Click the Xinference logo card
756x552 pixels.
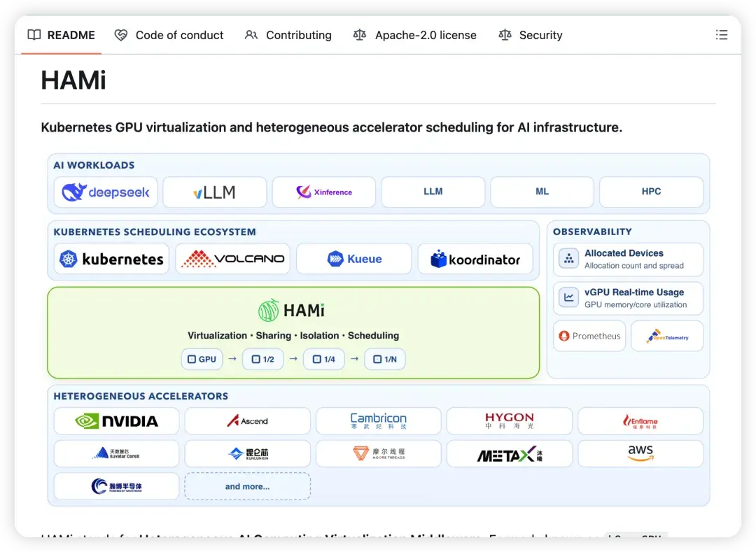pyautogui.click(x=323, y=192)
